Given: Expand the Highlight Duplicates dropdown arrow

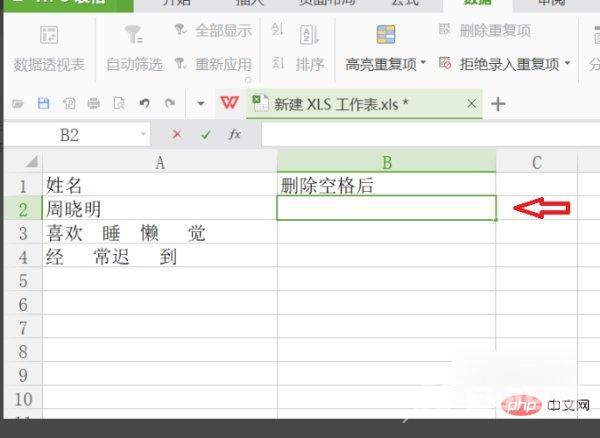Looking at the screenshot, I should tap(423, 64).
